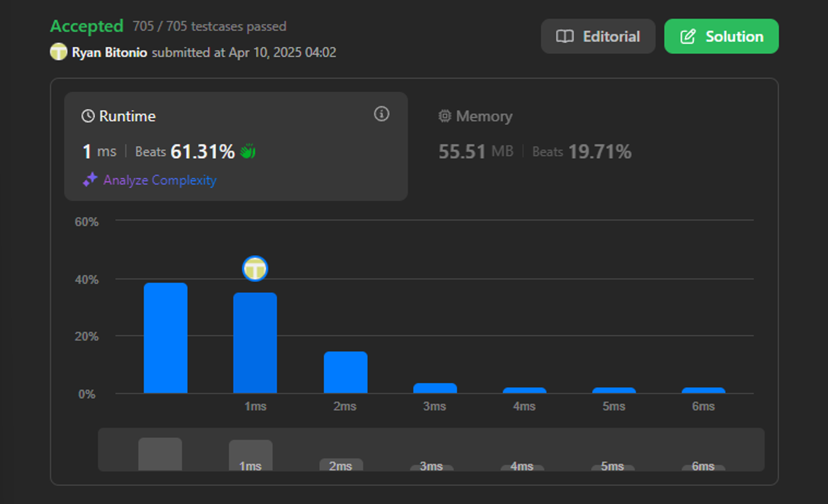Click the 3ms bar in the runtime chart
Screen dimensions: 828x504
[435, 388]
